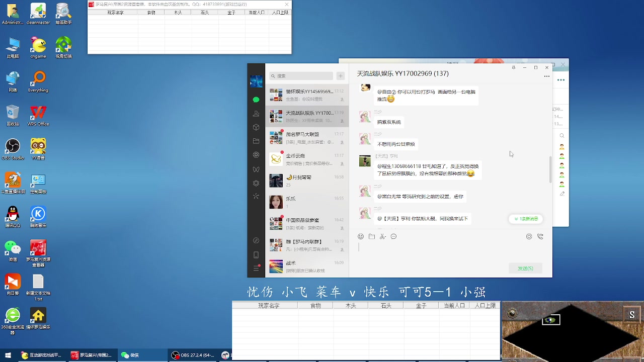Open 酷狗音乐 desktop icon

[x=38, y=217]
